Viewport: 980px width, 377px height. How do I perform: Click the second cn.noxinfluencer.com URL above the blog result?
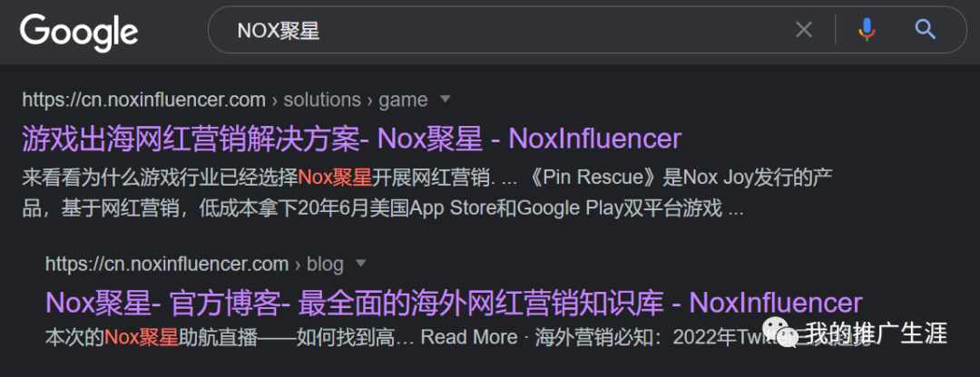[x=167, y=264]
